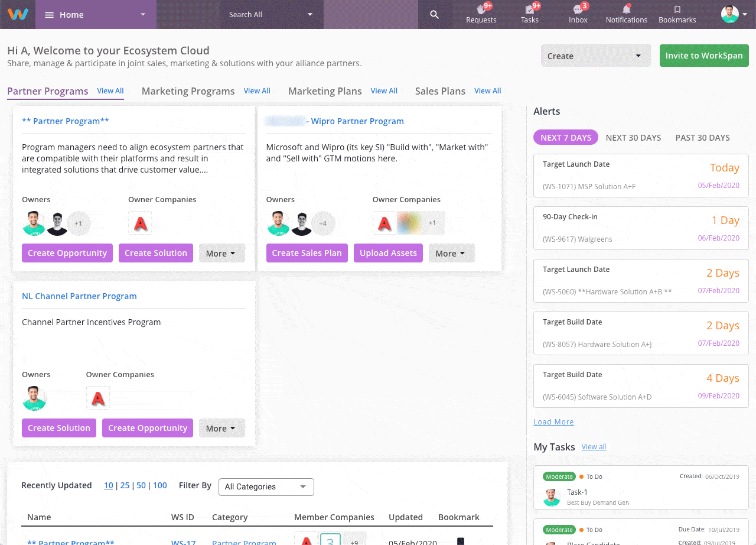Open the Create dropdown menu
This screenshot has width=756, height=545.
(595, 56)
